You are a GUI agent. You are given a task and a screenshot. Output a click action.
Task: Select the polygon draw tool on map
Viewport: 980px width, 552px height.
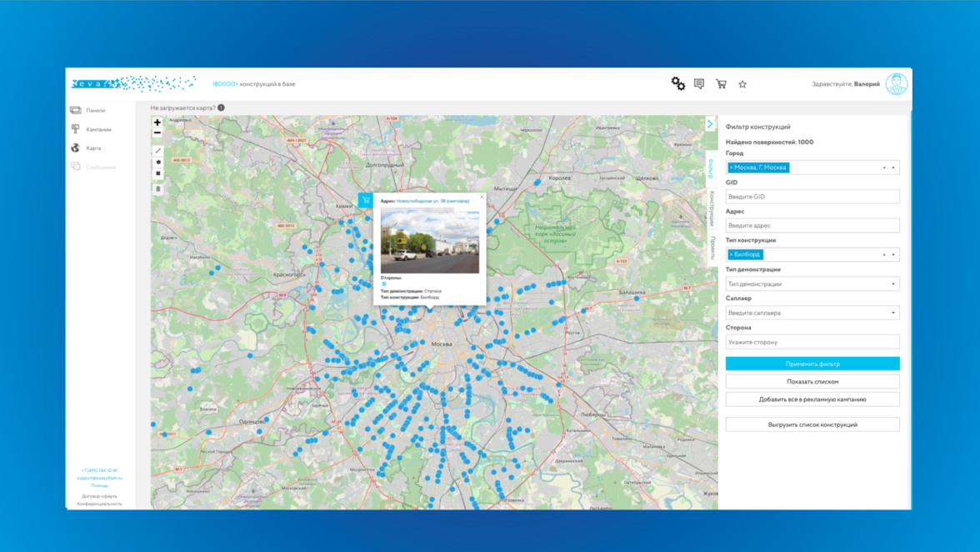pos(158,163)
